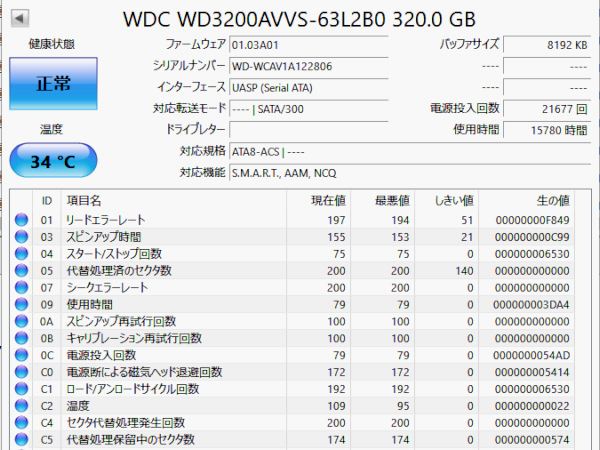Click the status dot for C1 ロード/アンロードサイクル回数

pos(21,389)
